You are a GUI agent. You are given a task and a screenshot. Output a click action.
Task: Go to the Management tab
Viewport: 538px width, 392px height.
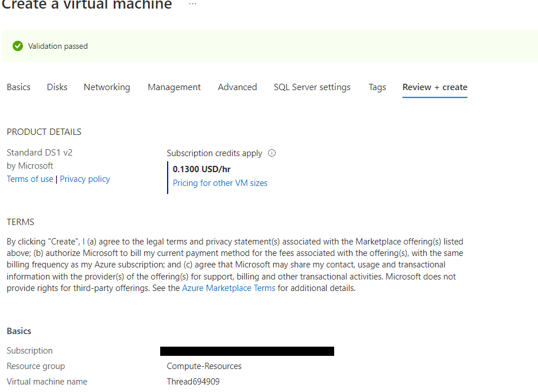click(x=174, y=87)
